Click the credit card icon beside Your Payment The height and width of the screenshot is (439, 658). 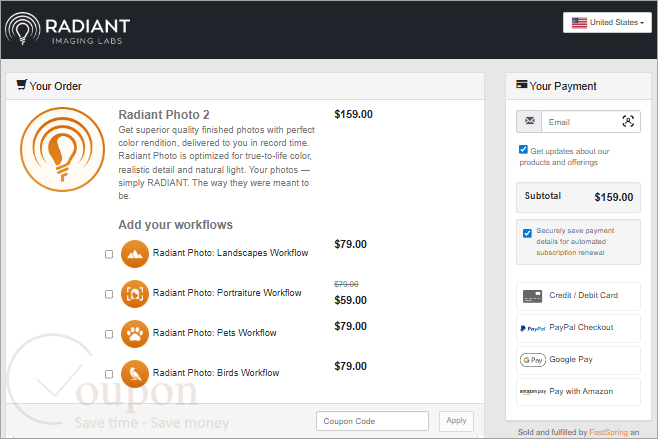tap(522, 84)
